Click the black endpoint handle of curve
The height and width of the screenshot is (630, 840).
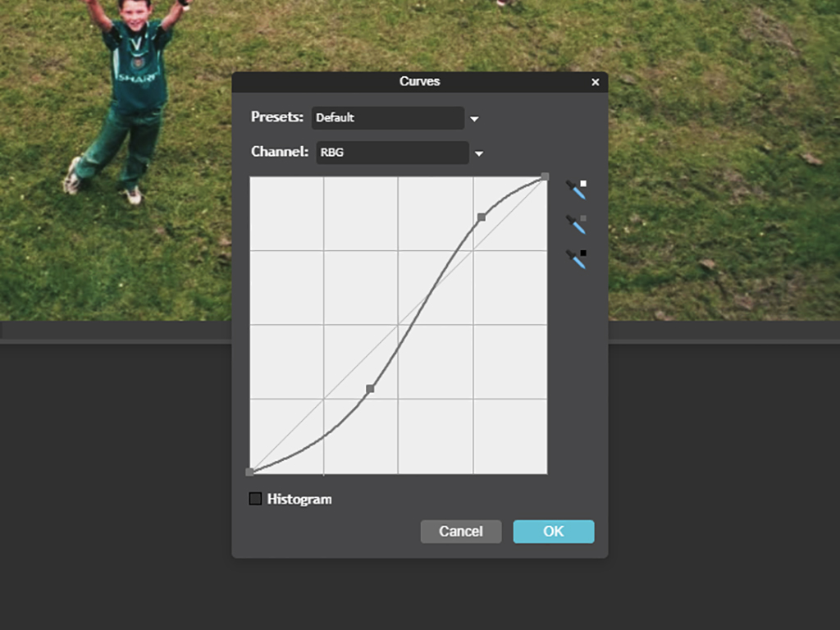tap(249, 472)
